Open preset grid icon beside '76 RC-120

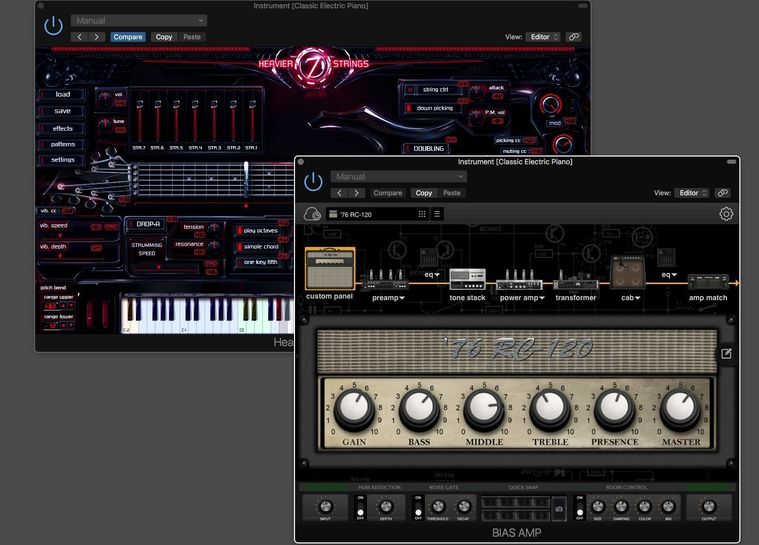(422, 214)
